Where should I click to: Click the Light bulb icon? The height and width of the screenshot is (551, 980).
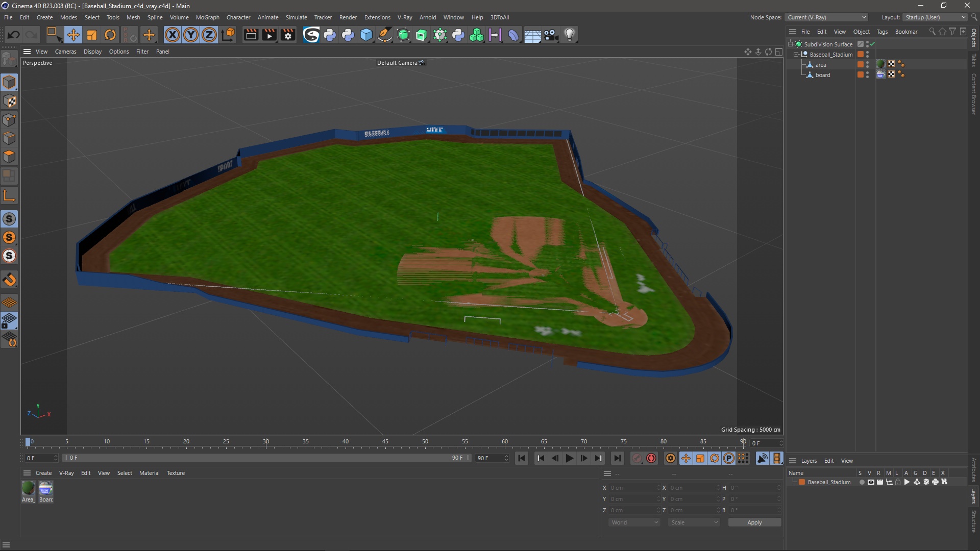pos(569,35)
